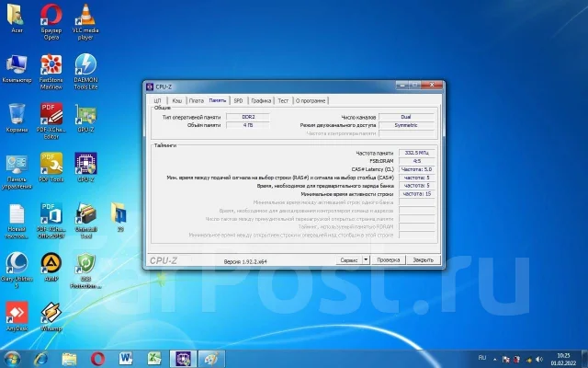This screenshot has width=588, height=368.
Task: Switch to Paint taskbar button
Action: pyautogui.click(x=211, y=359)
